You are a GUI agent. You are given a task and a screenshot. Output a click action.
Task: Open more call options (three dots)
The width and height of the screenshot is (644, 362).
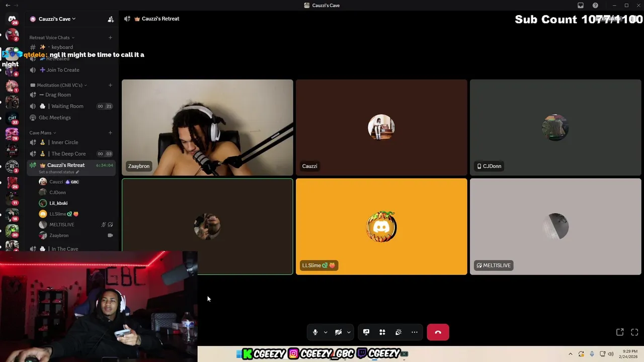415,332
